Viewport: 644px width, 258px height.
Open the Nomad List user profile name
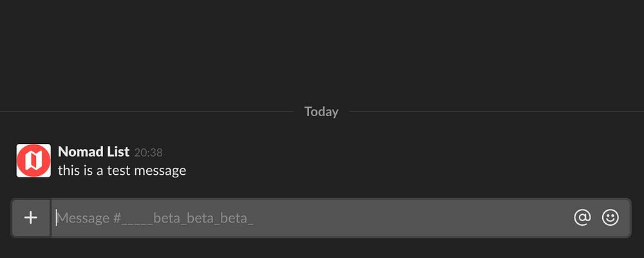(93, 152)
